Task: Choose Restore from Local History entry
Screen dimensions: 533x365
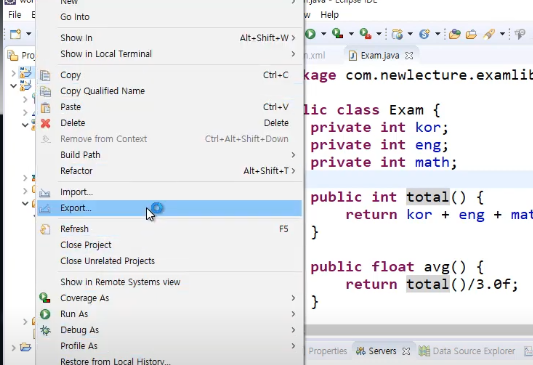Action: click(169, 361)
